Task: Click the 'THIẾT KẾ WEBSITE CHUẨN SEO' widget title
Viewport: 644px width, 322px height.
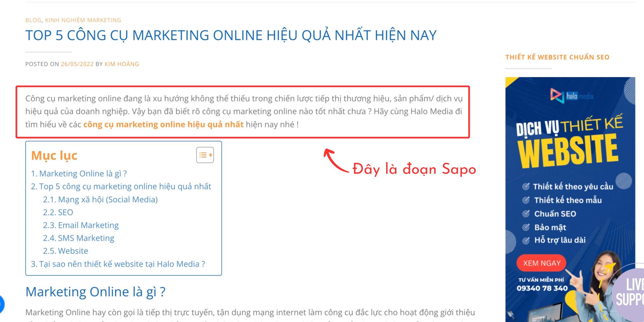Action: point(557,57)
